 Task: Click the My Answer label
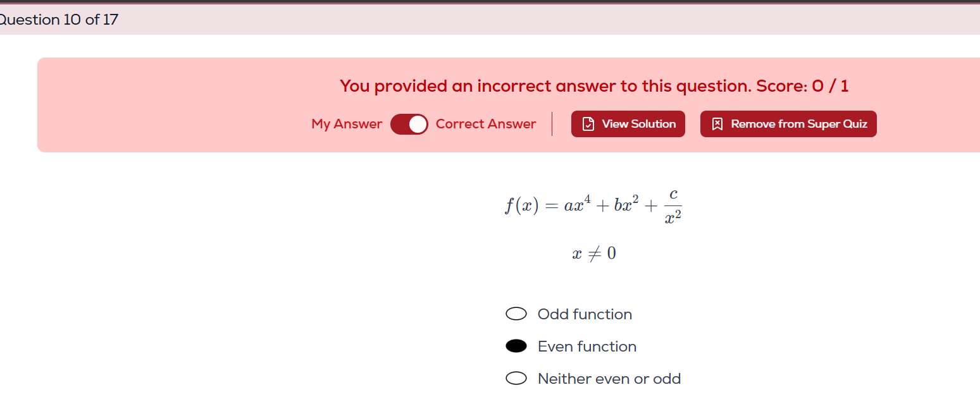coord(347,124)
